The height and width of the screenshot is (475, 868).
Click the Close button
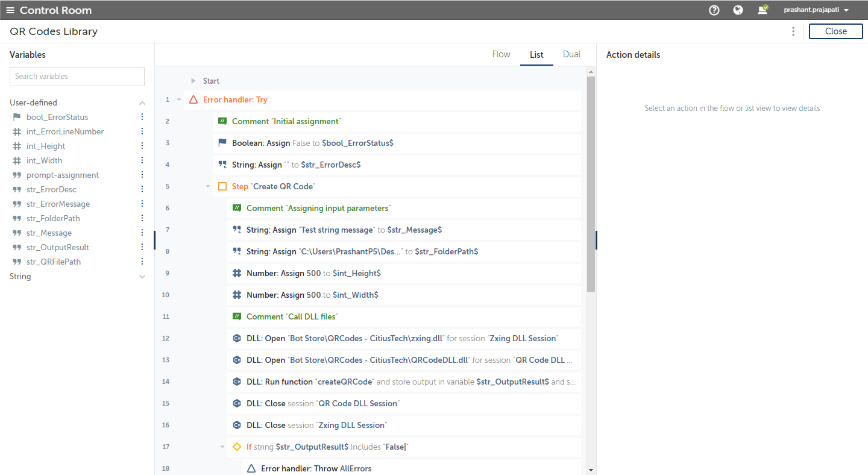coord(835,31)
